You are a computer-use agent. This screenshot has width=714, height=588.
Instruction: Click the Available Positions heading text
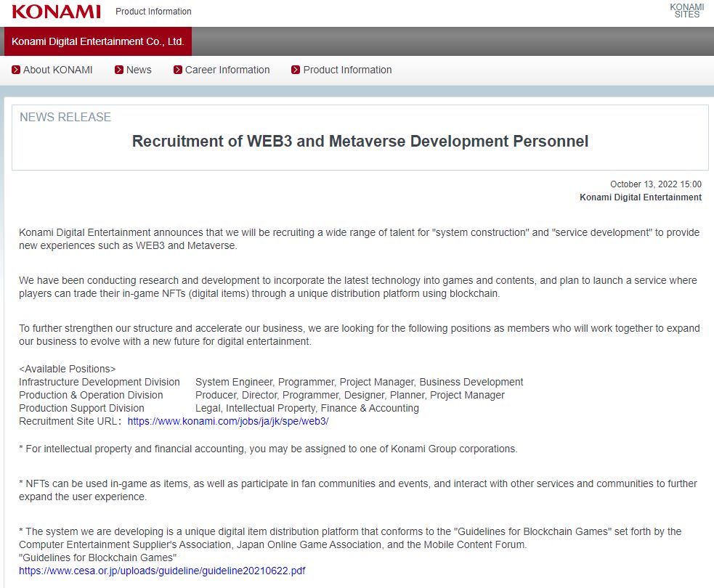(68, 369)
